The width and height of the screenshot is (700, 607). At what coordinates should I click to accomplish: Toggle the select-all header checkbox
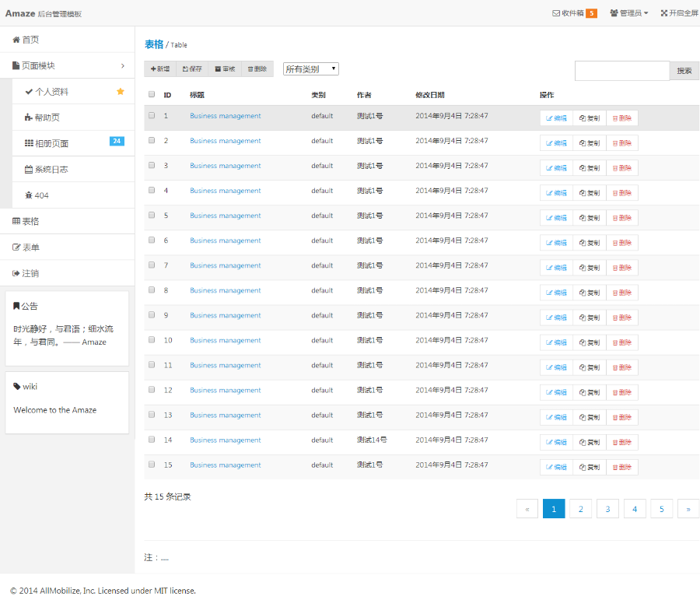coord(152,94)
